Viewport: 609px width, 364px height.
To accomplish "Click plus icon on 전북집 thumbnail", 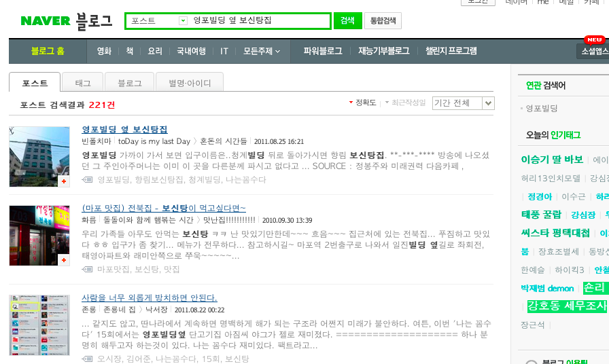I will pos(64,260).
